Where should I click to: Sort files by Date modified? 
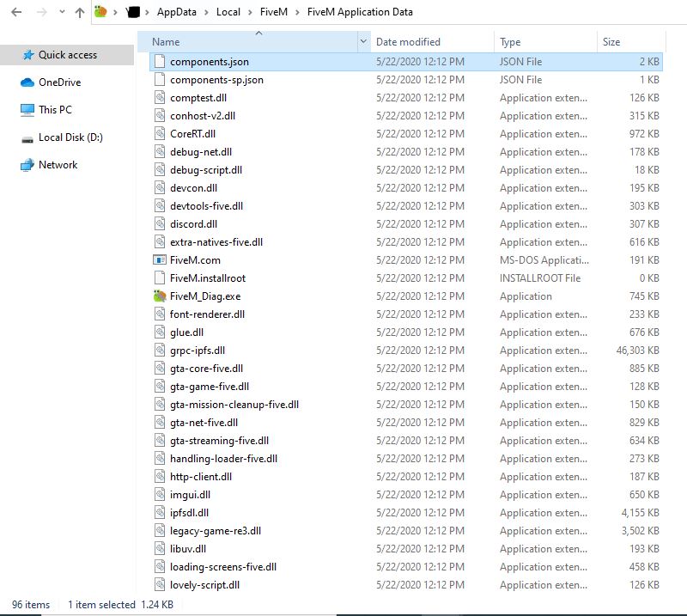pos(408,41)
